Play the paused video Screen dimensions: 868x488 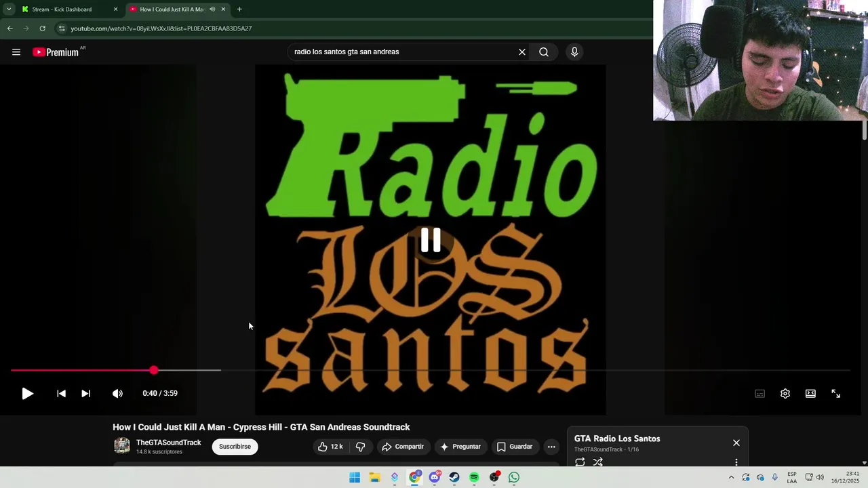[27, 393]
